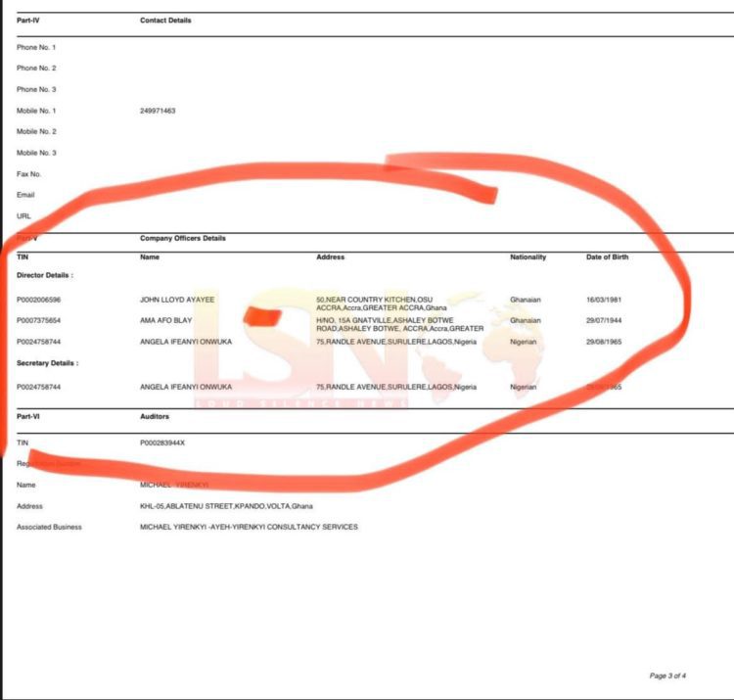Select the TIN P0007375654
The width and height of the screenshot is (734, 700).
pyautogui.click(x=38, y=321)
